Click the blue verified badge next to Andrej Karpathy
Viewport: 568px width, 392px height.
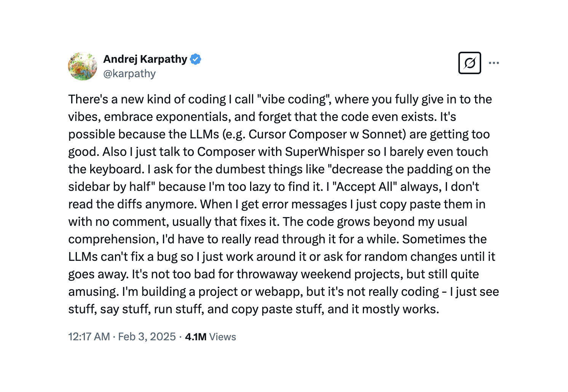(196, 59)
